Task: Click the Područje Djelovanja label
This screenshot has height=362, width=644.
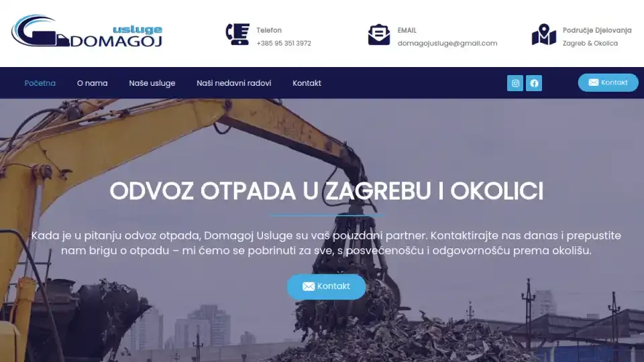Action: click(597, 30)
